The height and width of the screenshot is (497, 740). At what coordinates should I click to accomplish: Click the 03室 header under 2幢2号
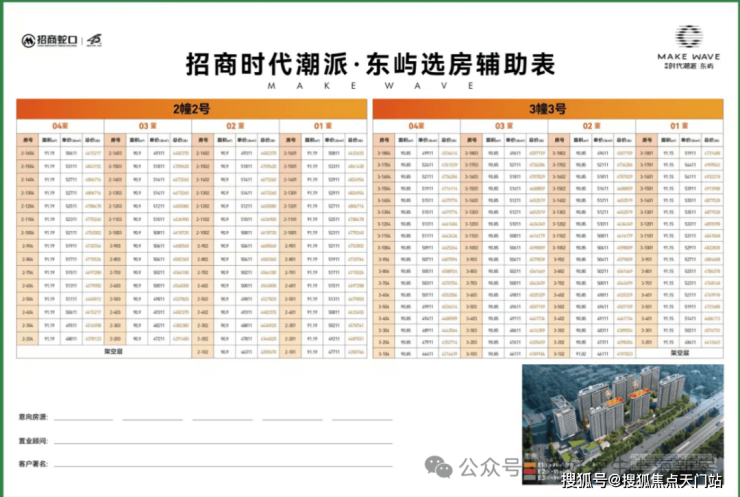pos(146,125)
